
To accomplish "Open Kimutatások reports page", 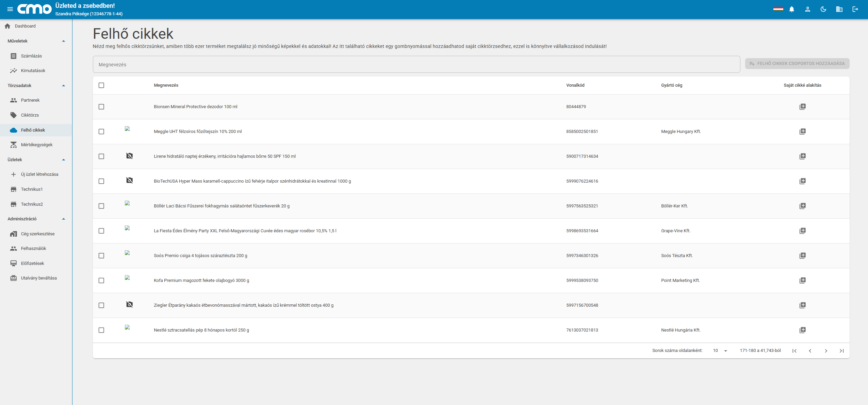I will pos(36,71).
